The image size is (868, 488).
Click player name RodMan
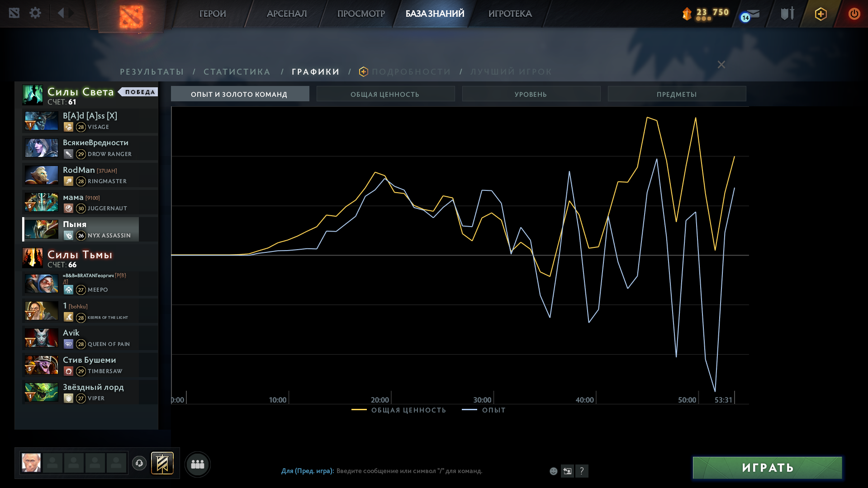79,170
